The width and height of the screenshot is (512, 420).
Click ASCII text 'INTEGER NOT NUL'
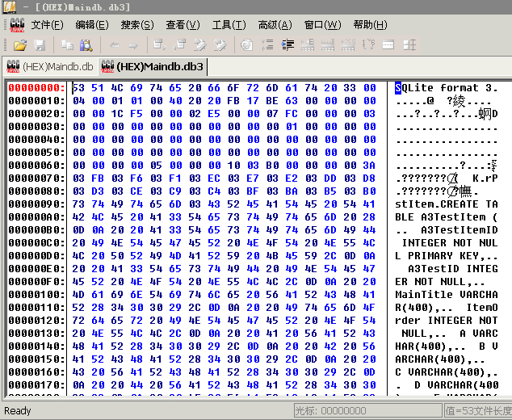tap(450, 243)
